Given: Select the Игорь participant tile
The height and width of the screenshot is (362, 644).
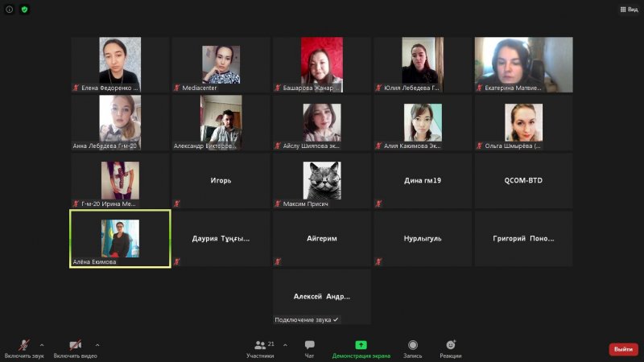Looking at the screenshot, I should pyautogui.click(x=221, y=181).
